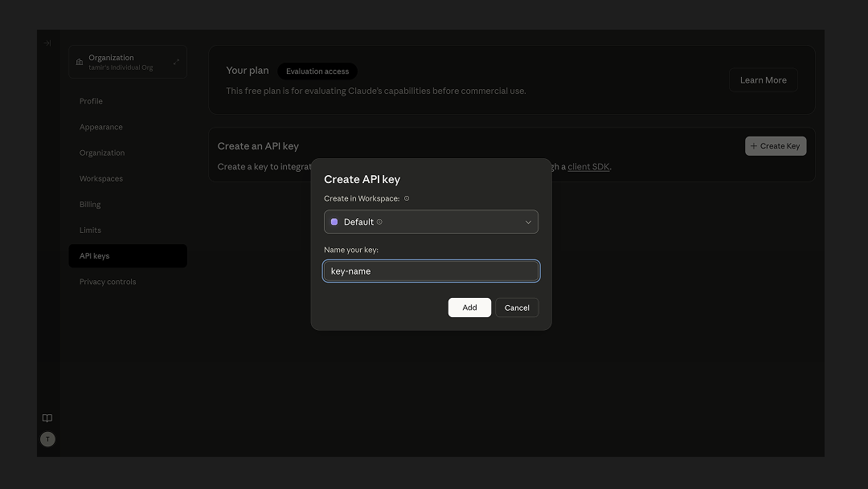Click the Evaluation access badge

(317, 71)
